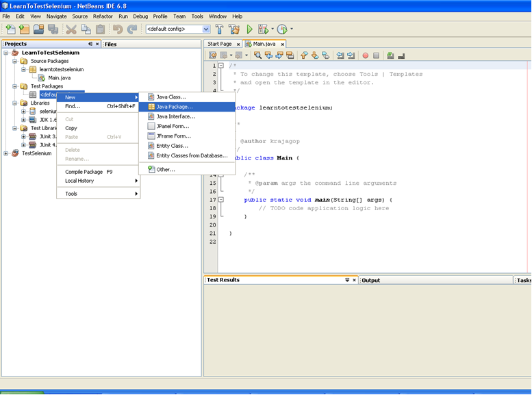
Task: Collapse the LearnToTestSelenium project node
Action: [x=5, y=53]
